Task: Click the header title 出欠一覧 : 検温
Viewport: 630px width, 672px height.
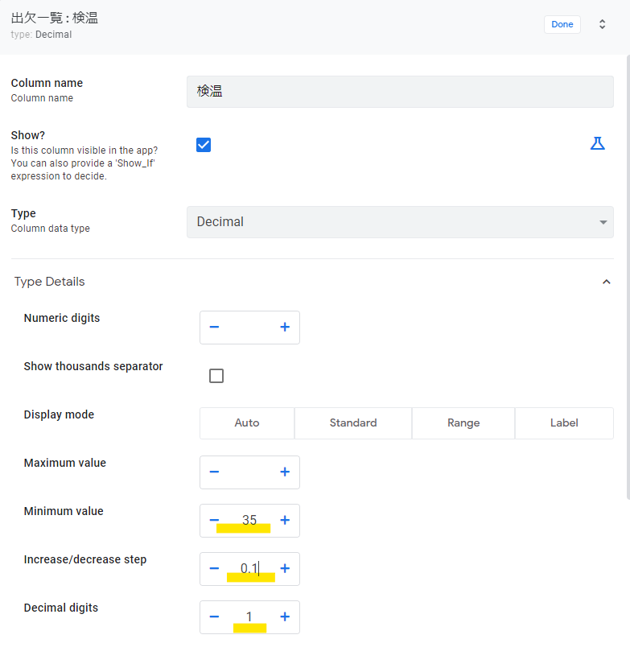Action: (55, 18)
